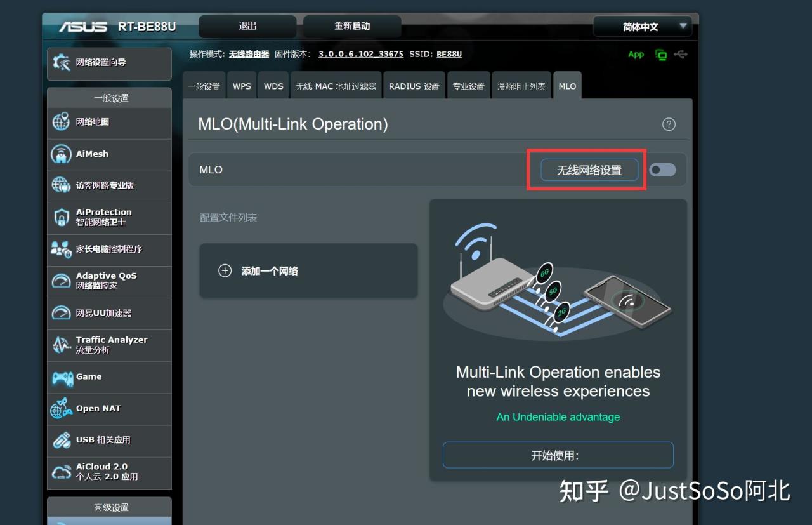Click the USB status icon in header

point(681,55)
